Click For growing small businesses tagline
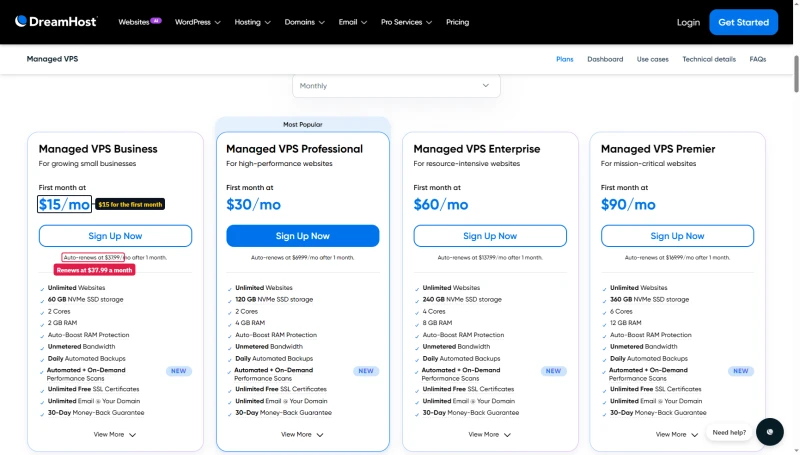 click(87, 164)
